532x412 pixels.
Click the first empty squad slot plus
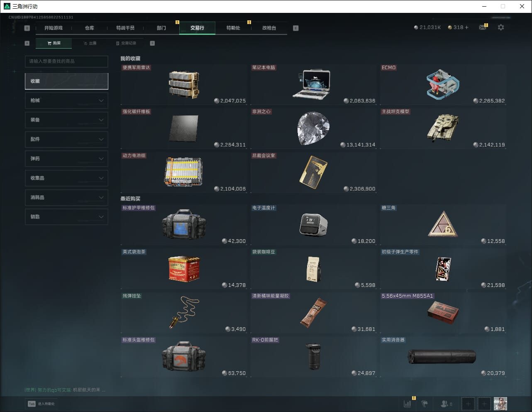pos(468,403)
